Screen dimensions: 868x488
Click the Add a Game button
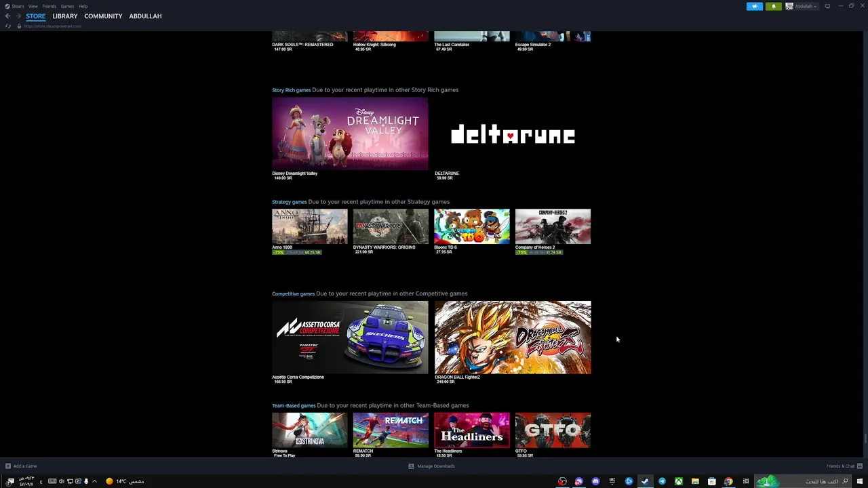21,466
